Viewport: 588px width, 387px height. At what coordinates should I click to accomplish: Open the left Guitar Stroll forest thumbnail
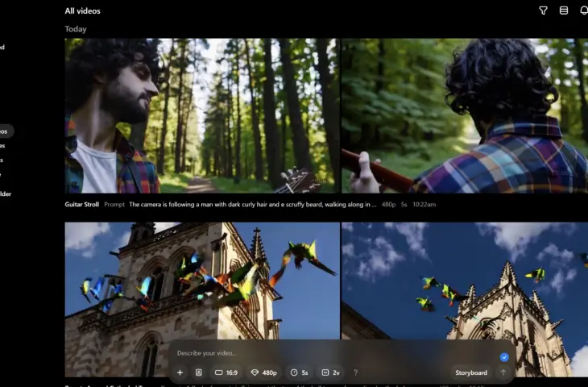[202, 115]
